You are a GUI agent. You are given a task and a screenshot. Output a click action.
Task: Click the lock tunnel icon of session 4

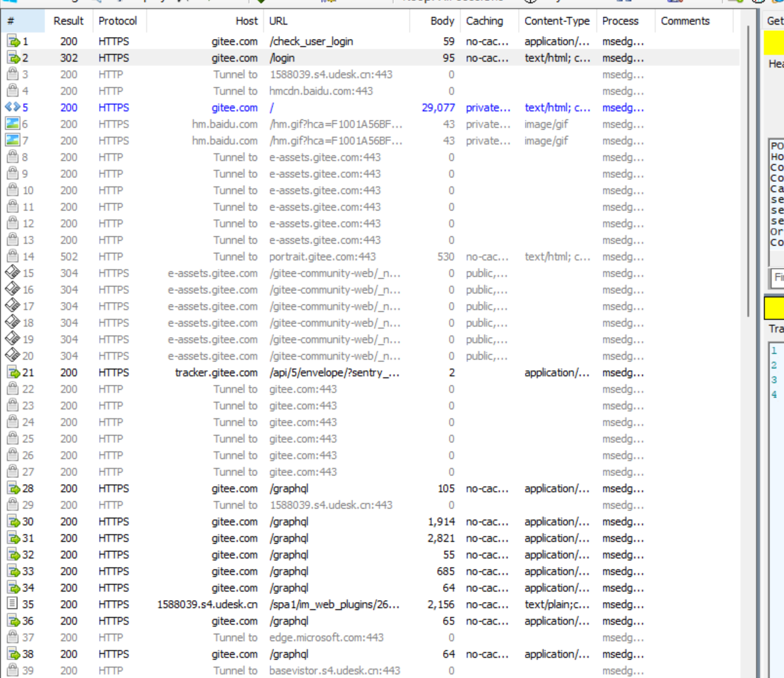pos(12,91)
